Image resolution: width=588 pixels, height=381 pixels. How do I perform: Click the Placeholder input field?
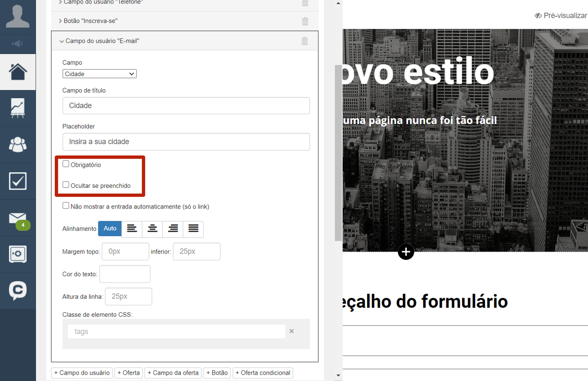(186, 142)
